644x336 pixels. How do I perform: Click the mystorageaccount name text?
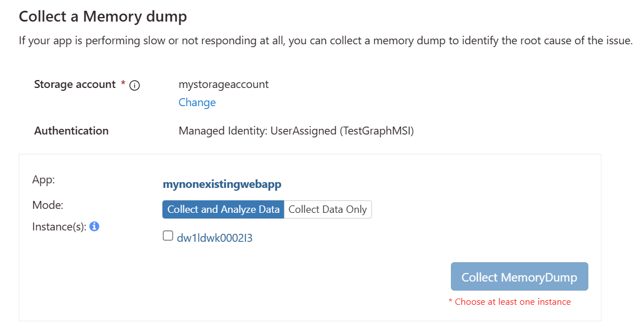point(223,85)
